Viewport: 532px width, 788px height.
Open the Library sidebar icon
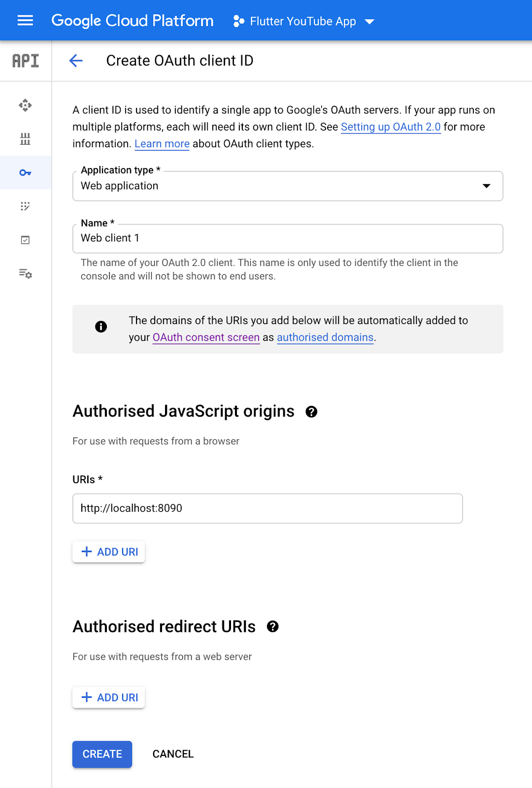click(25, 139)
